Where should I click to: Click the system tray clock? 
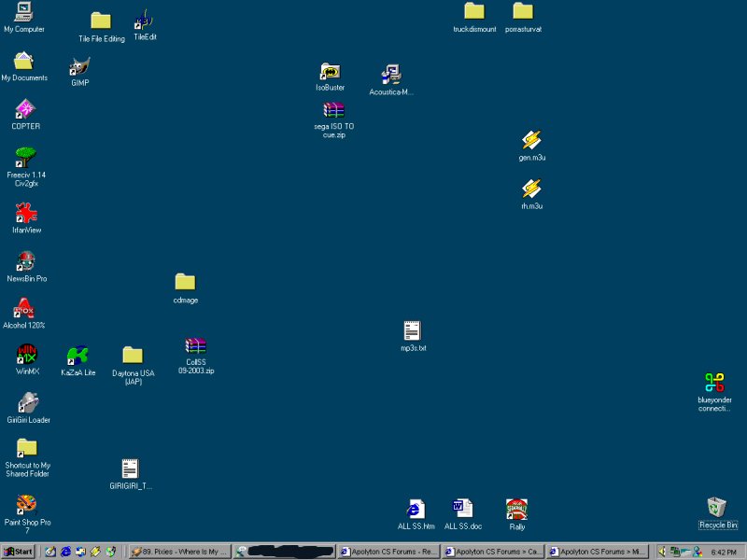[724, 553]
